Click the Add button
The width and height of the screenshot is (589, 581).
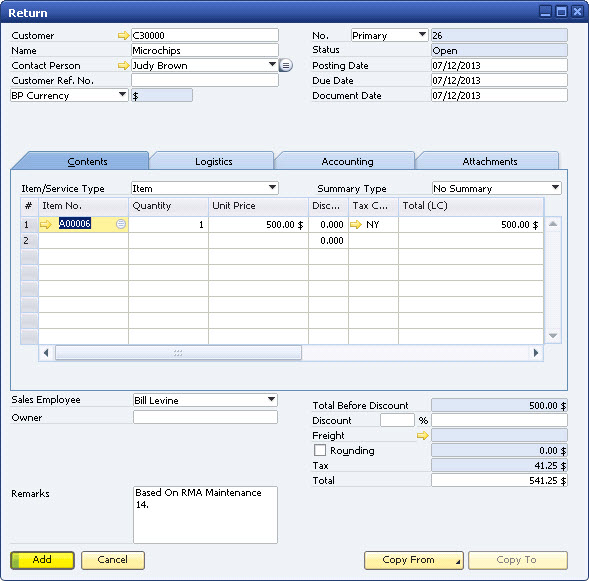(x=42, y=560)
